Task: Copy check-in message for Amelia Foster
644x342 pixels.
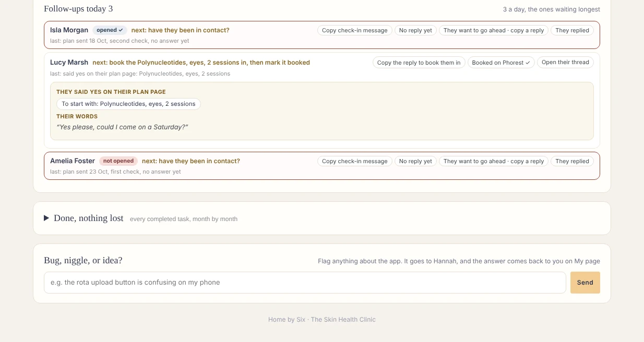Action: (x=354, y=161)
